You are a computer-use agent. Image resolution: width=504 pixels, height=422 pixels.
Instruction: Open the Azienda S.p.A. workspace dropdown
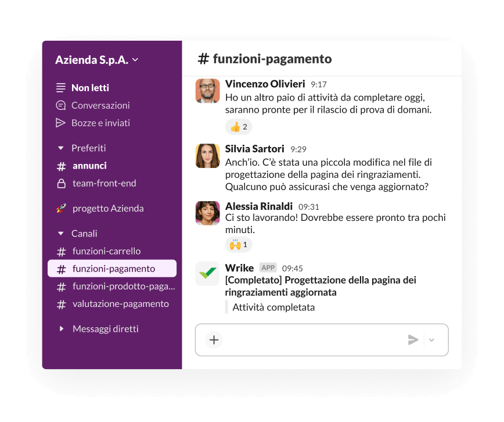tap(97, 60)
